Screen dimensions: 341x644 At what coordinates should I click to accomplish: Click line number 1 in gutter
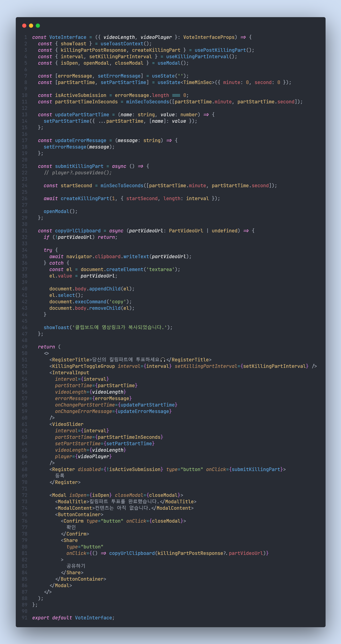tap(25, 37)
